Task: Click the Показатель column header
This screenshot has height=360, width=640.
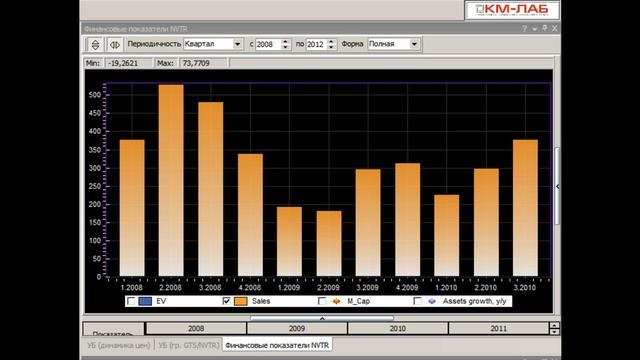Action: click(113, 329)
